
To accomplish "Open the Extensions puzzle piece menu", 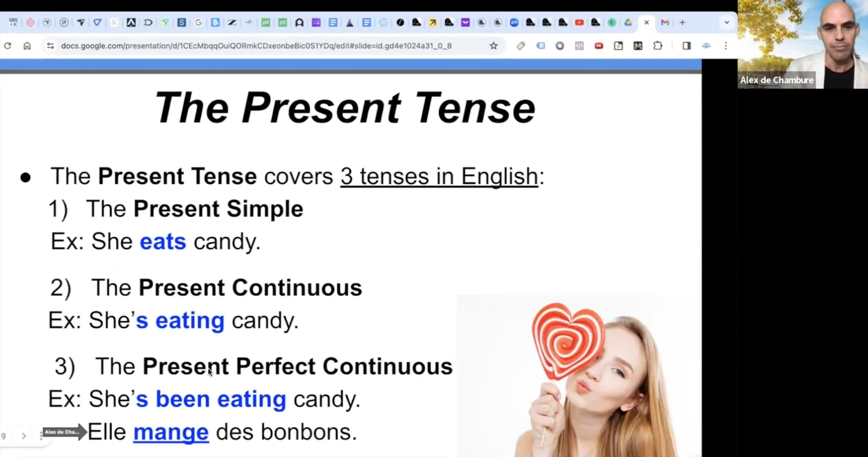I will (x=657, y=46).
